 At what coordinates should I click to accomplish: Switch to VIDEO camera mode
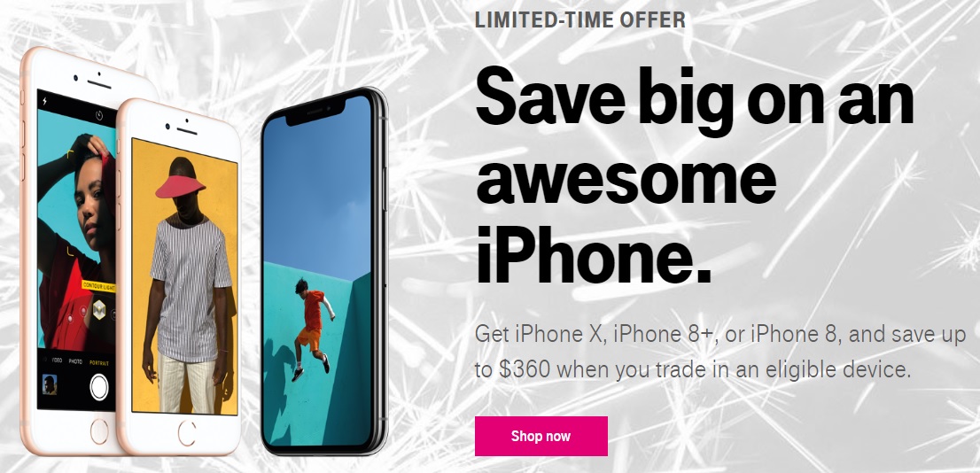(x=56, y=361)
